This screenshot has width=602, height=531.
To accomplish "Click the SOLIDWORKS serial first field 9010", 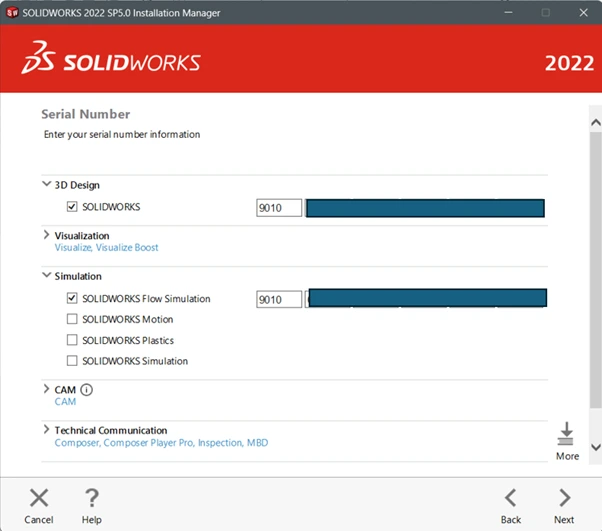I will coord(279,208).
